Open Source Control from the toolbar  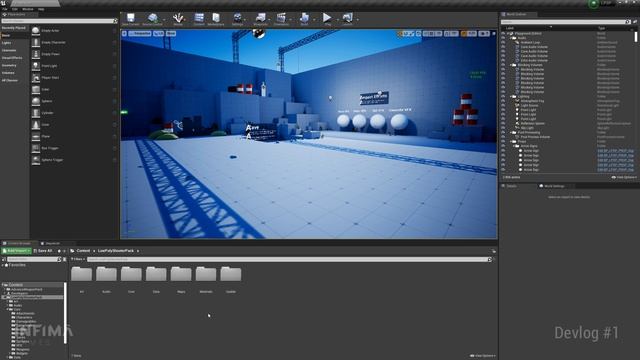pos(153,19)
